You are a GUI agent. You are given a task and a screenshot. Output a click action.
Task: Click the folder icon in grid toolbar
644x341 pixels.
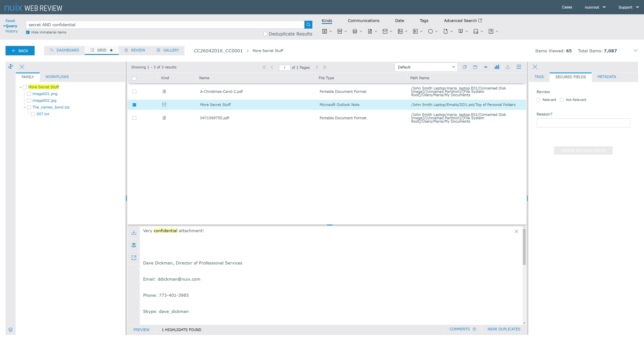click(x=475, y=67)
